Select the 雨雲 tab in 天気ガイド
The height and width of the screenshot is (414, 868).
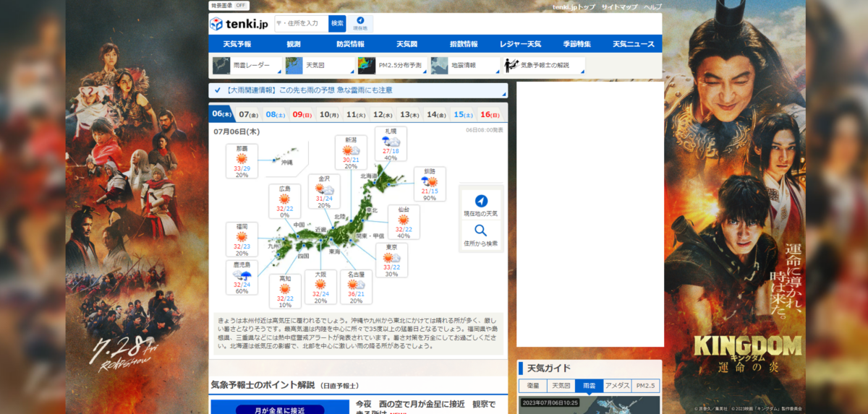[x=589, y=386]
